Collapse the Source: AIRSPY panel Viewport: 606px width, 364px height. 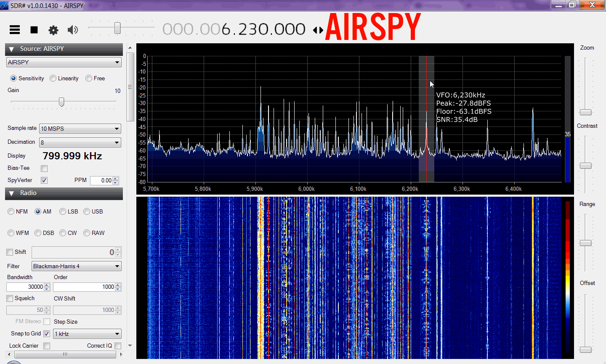[x=12, y=49]
